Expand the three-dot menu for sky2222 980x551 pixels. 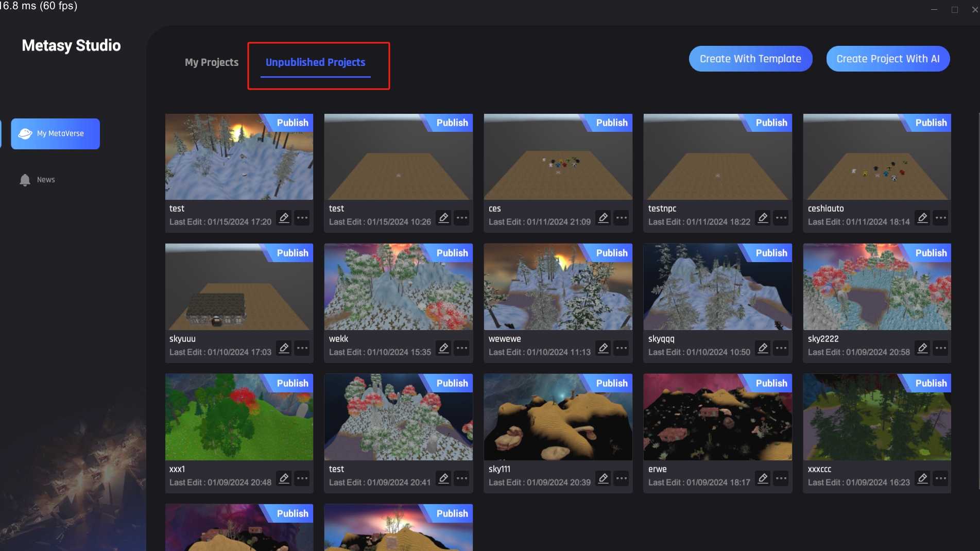point(941,348)
